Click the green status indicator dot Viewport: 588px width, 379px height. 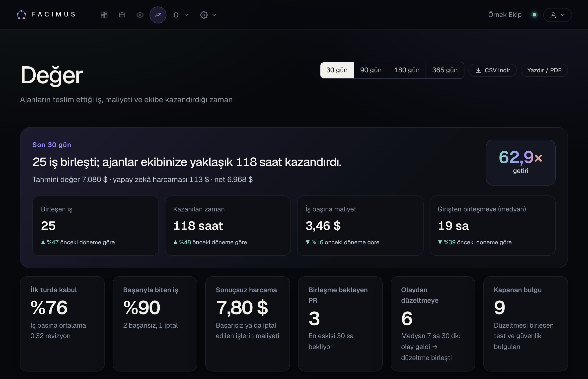[534, 15]
